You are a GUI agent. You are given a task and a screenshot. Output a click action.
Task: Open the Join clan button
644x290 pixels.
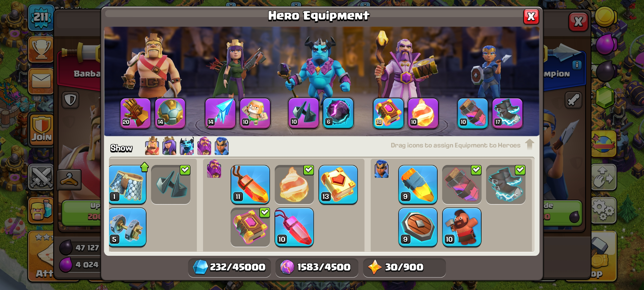point(42,130)
